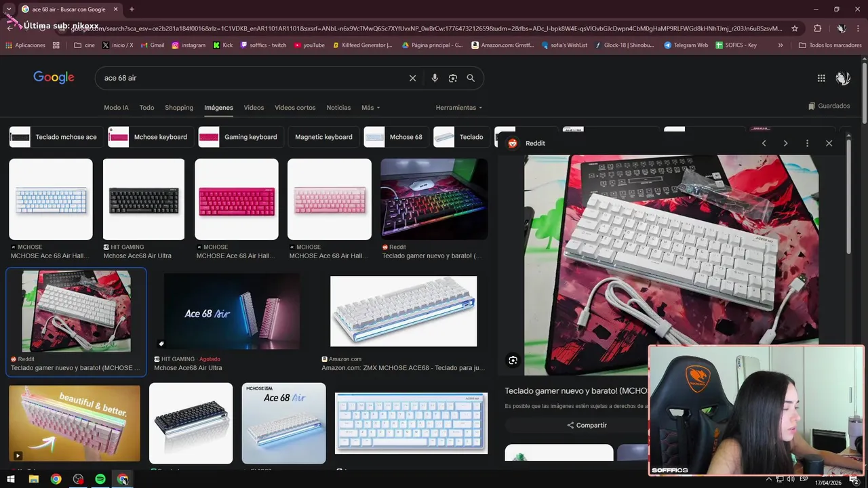Open the 'SOFICS - Key' bookmark
Screen dimensions: 868x488
point(736,45)
